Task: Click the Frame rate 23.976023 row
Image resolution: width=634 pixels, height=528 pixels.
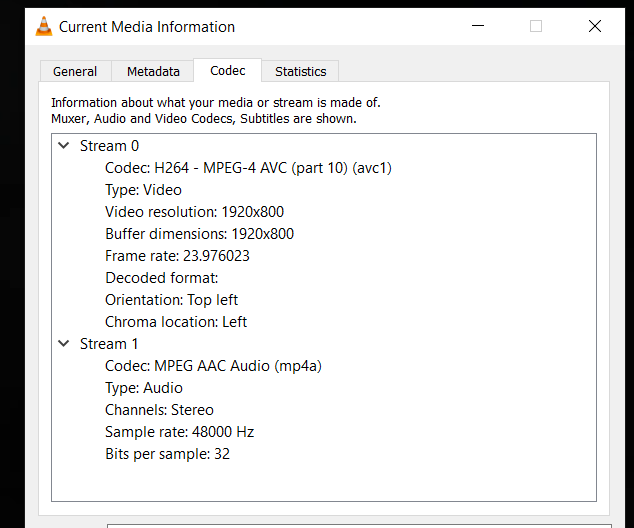Action: pyautogui.click(x=177, y=256)
